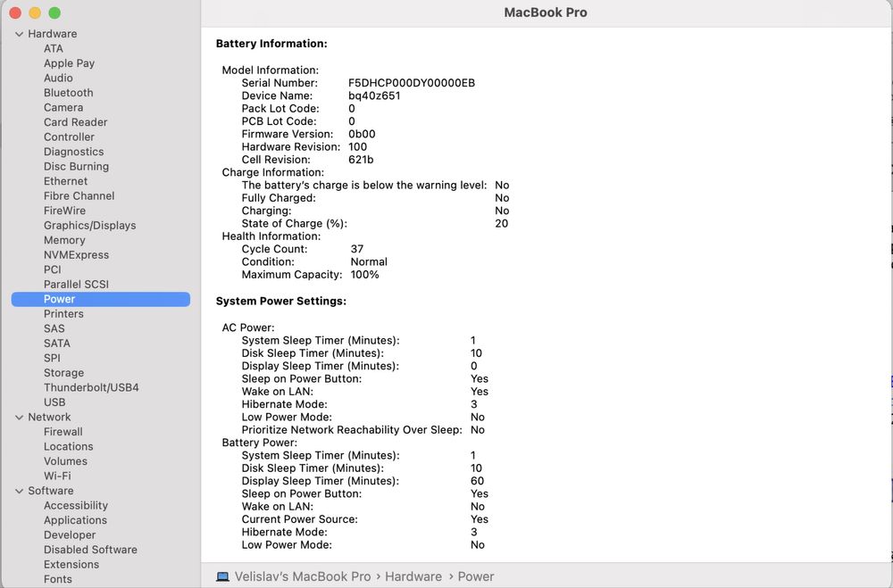Open Extensions under Software
The image size is (893, 588).
point(71,565)
